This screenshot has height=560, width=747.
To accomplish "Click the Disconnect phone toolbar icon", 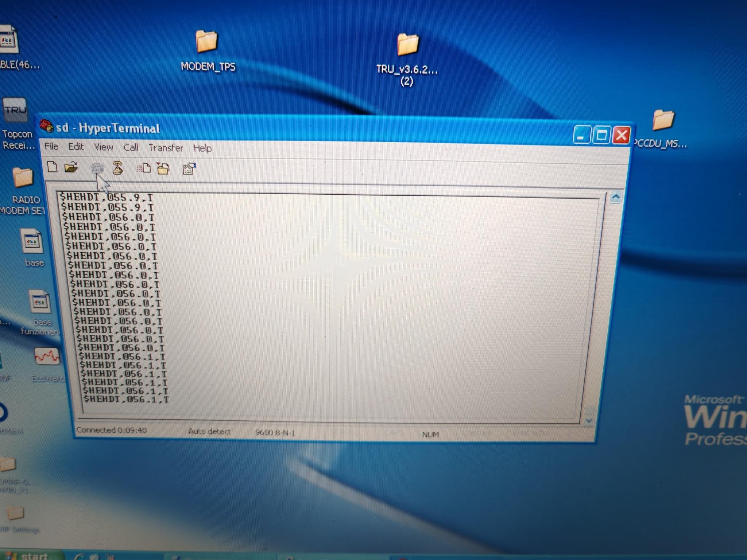I will click(117, 168).
